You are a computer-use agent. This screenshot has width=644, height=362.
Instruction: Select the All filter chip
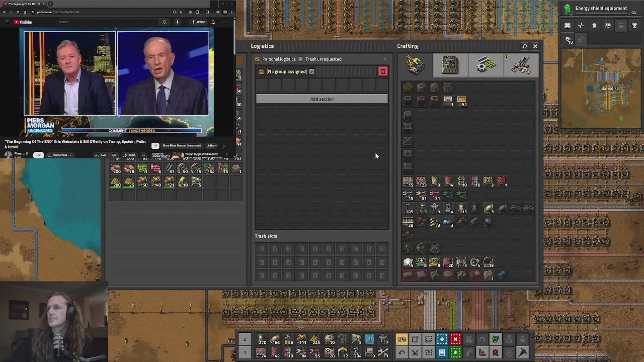click(155, 146)
